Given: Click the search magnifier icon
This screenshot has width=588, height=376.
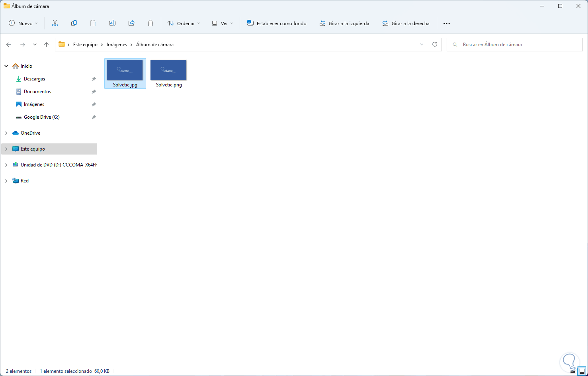Looking at the screenshot, I should coord(455,45).
